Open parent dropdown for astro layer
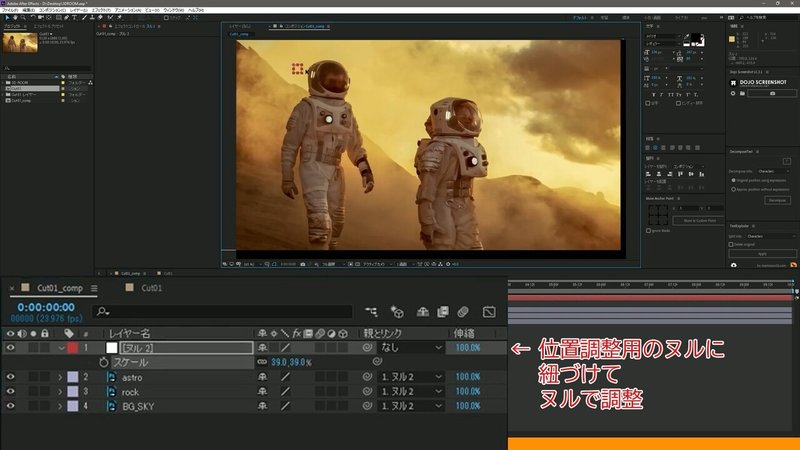 (411, 377)
